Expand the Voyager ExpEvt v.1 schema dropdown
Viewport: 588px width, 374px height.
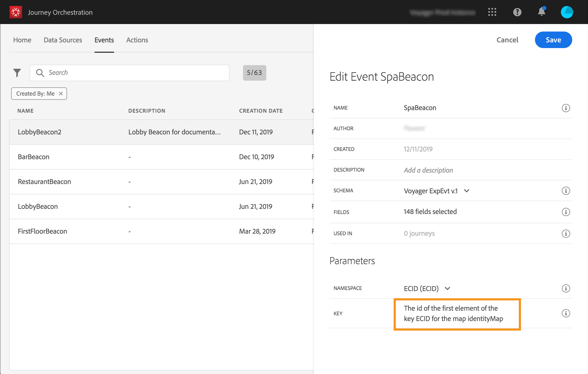[467, 191]
